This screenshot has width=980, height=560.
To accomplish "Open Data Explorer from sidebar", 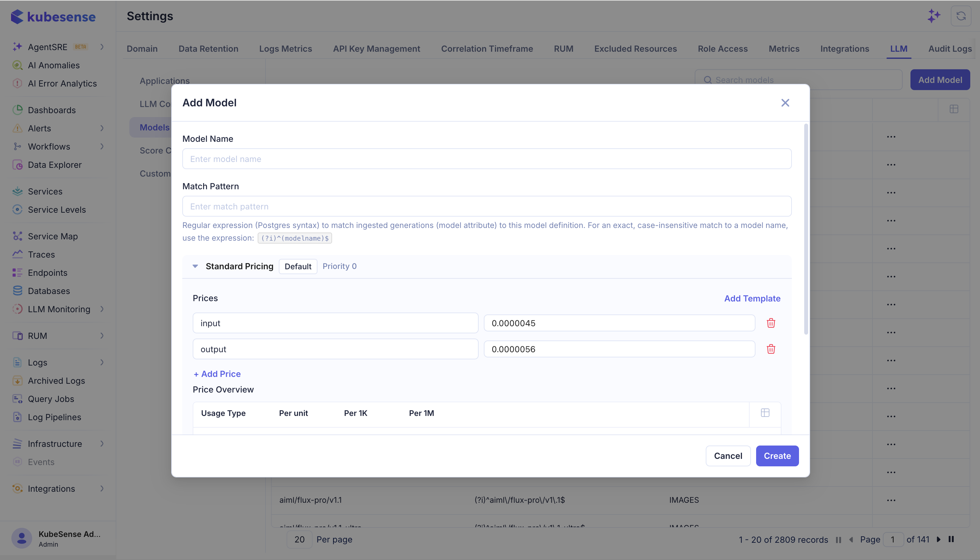I will click(55, 165).
